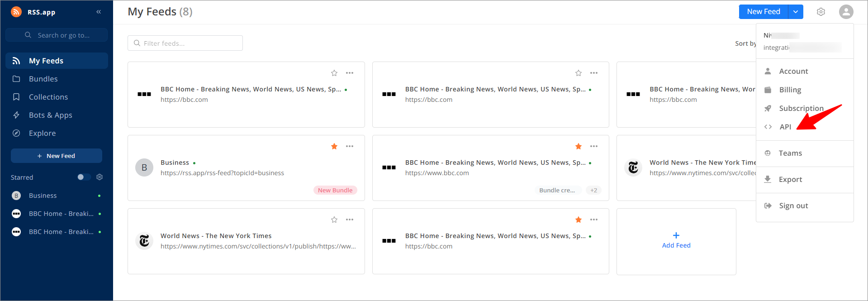Open more options on Business feed card

pos(350,146)
